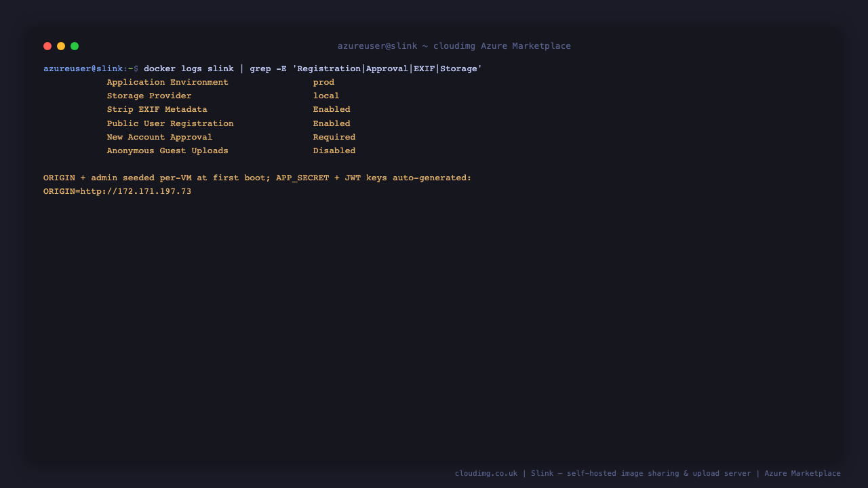The image size is (868, 488).
Task: Click the 'Strip EXIF Metadata' label
Action: tap(157, 109)
